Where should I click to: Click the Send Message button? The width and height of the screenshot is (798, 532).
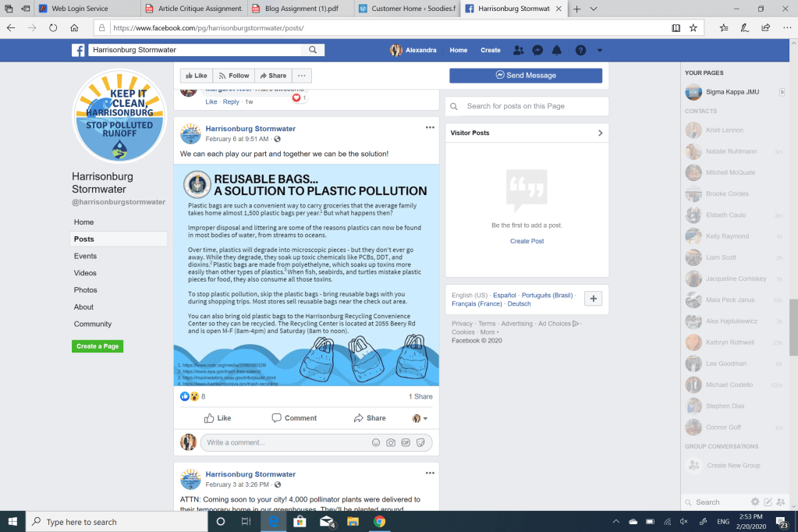[526, 76]
